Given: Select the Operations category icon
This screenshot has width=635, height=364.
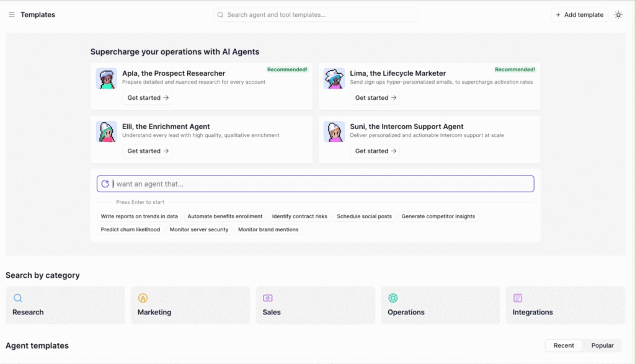Looking at the screenshot, I should 393,298.
